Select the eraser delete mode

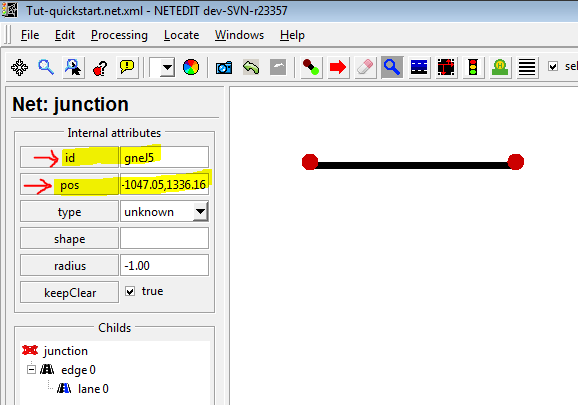click(365, 67)
